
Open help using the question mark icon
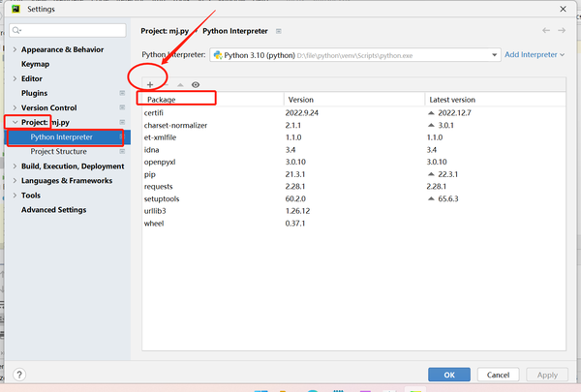(19, 375)
